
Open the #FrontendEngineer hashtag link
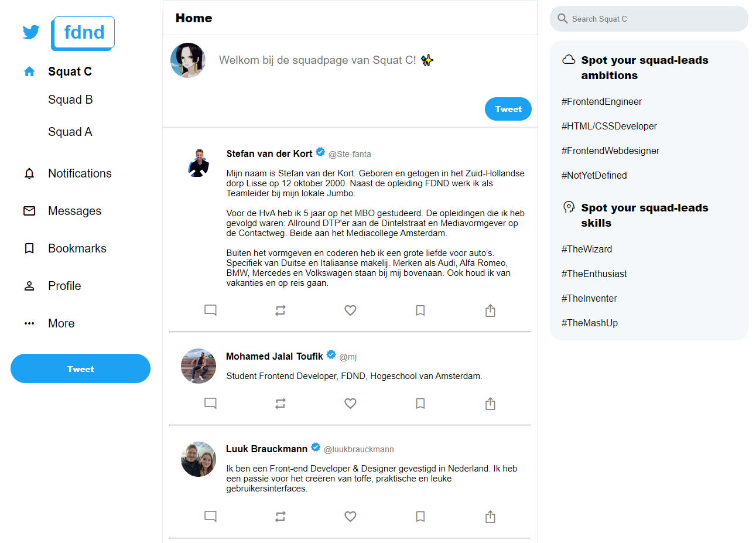point(601,101)
